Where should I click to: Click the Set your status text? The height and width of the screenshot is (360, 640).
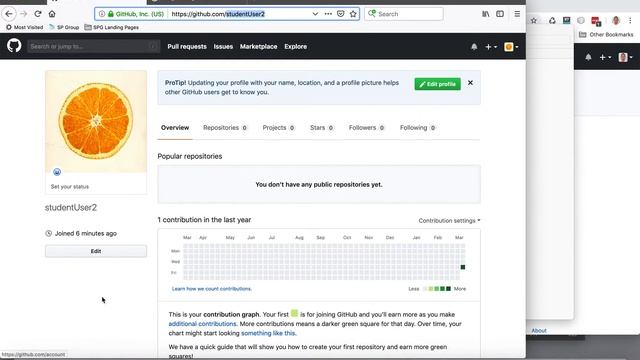pos(70,187)
